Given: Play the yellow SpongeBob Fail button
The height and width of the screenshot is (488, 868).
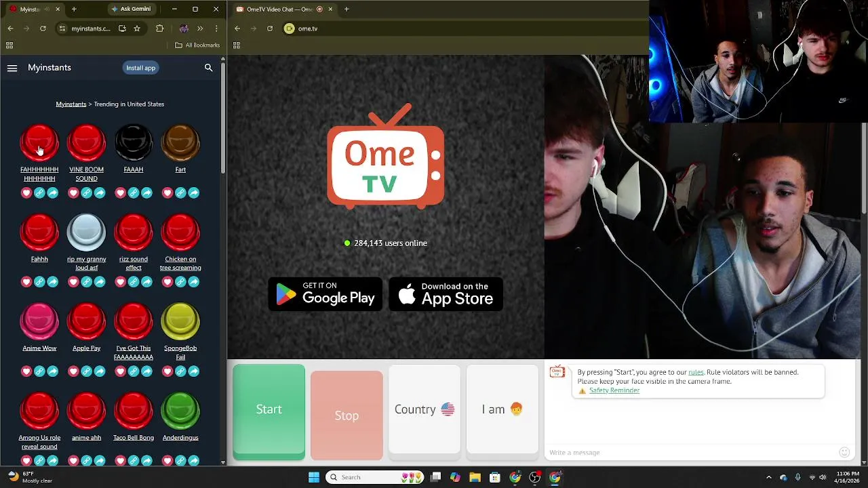Looking at the screenshot, I should (x=180, y=322).
